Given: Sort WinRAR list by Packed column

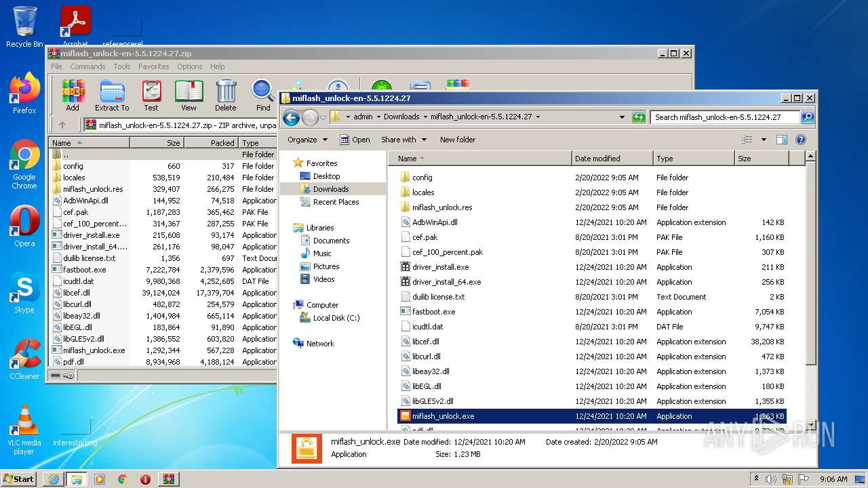Looking at the screenshot, I should click(211, 143).
